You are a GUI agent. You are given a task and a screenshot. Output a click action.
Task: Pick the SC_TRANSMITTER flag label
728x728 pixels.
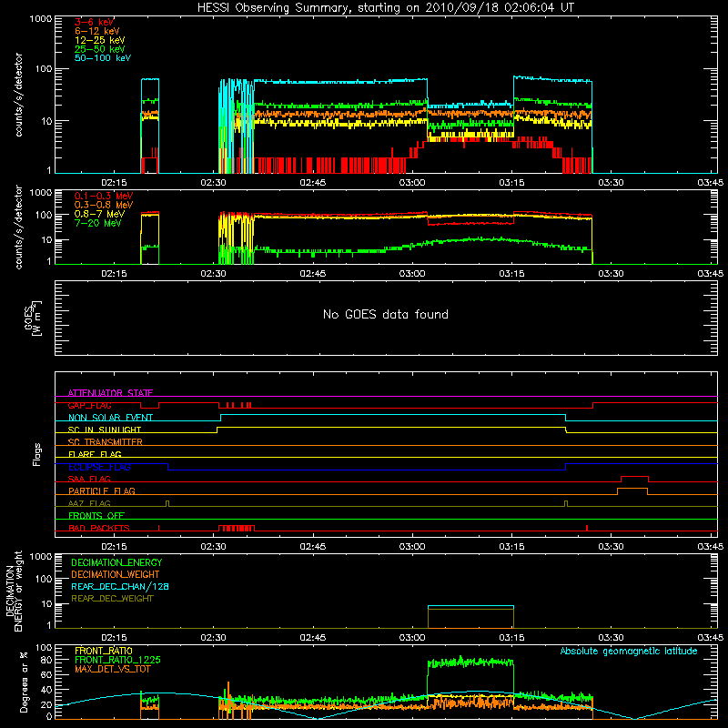point(105,442)
